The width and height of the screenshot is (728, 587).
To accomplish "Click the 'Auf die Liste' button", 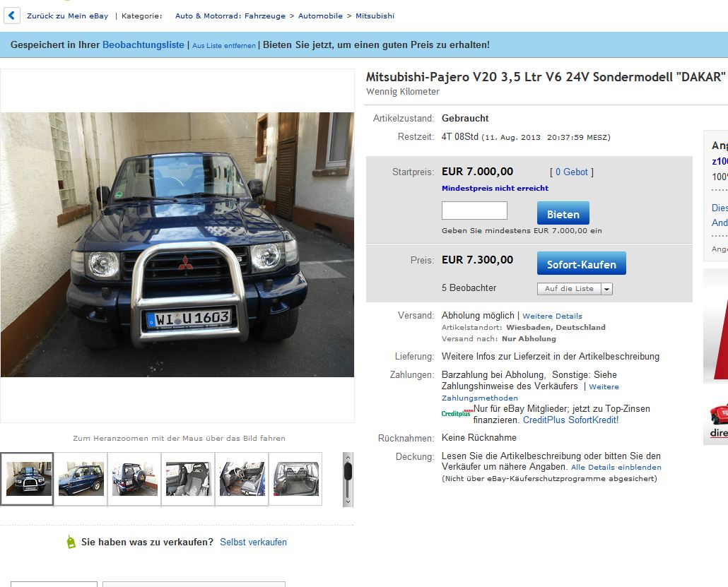I will [569, 289].
